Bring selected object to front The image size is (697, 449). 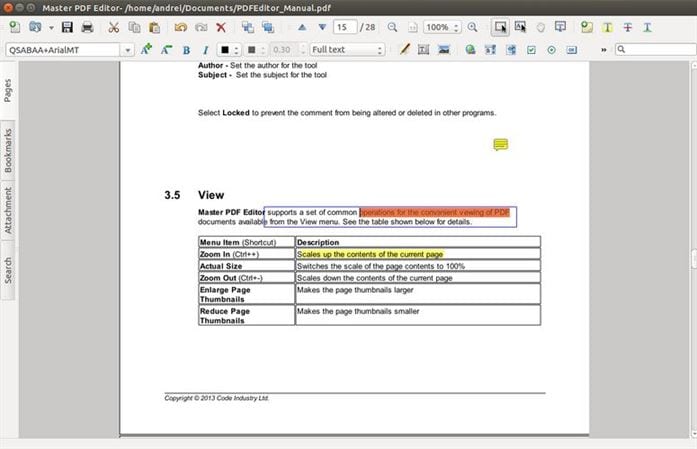click(x=248, y=27)
